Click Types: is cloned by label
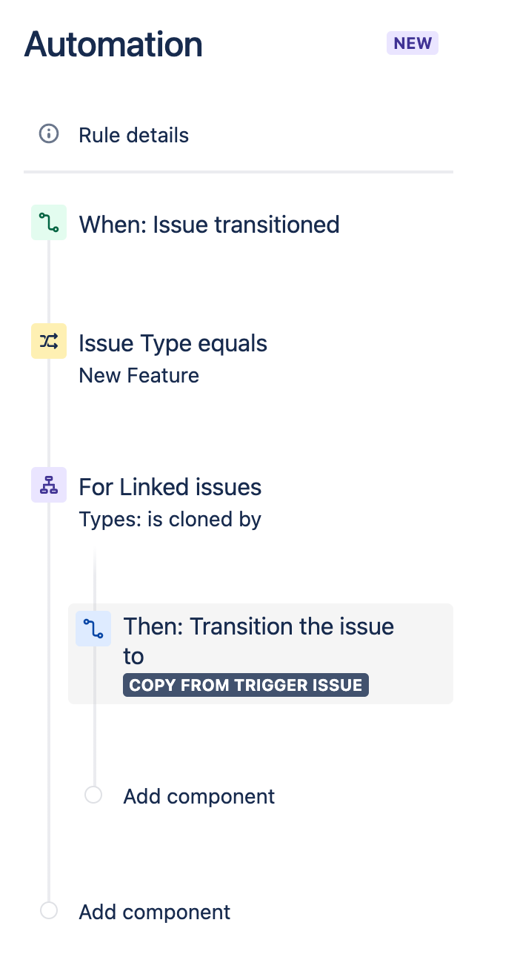This screenshot has width=517, height=980. 170,519
